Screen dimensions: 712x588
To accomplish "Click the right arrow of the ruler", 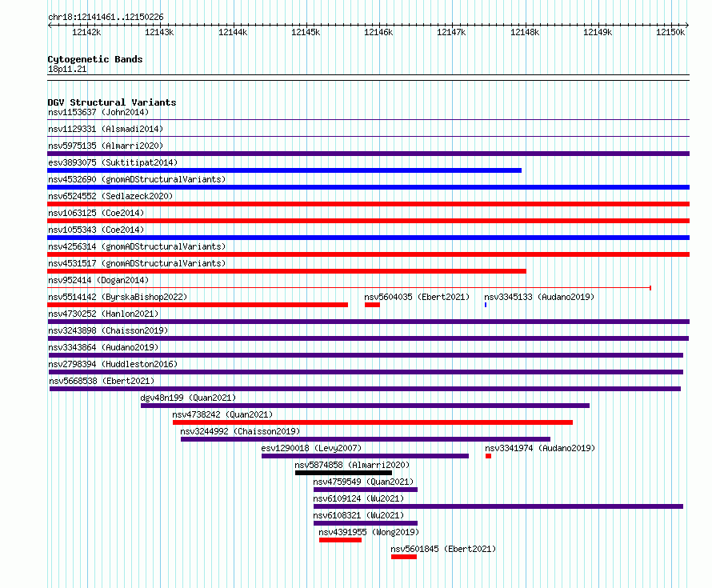I will tap(687, 25).
